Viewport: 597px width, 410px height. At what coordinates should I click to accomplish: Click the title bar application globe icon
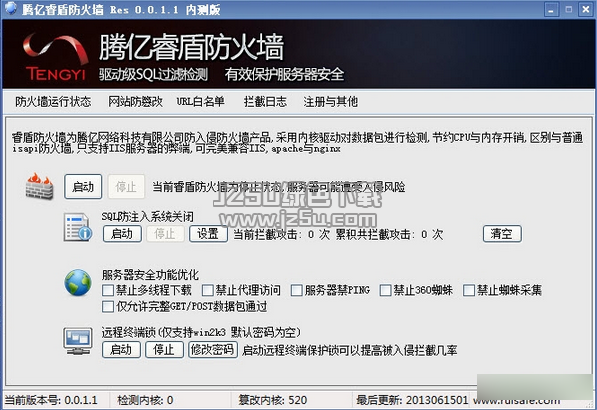click(11, 8)
